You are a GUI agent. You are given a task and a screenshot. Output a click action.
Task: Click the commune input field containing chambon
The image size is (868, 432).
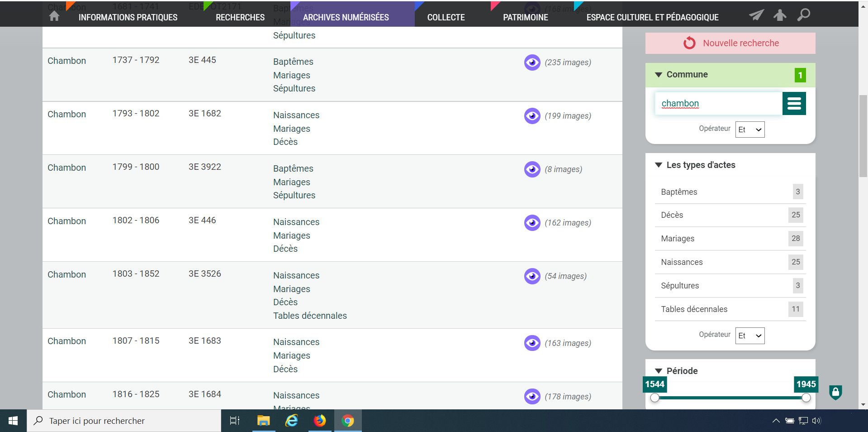(x=718, y=104)
